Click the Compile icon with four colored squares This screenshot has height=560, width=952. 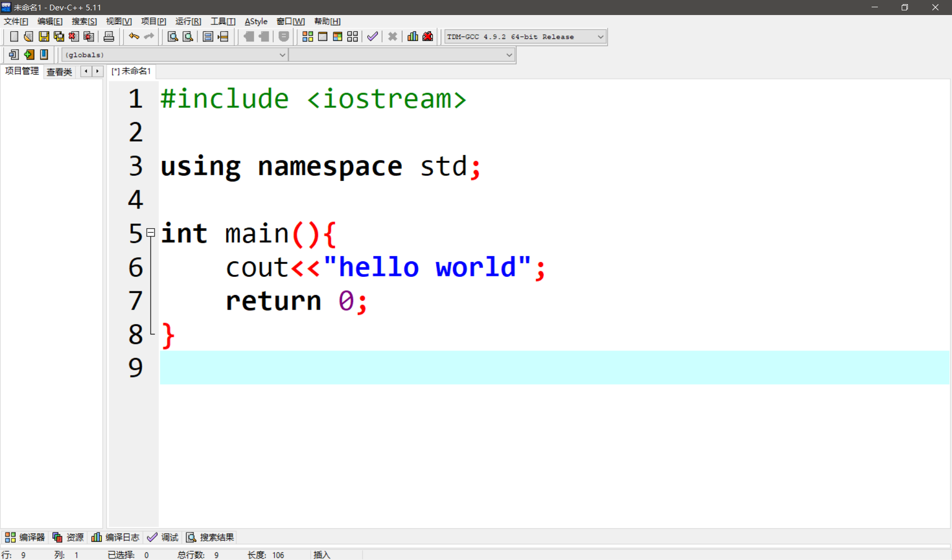(307, 36)
